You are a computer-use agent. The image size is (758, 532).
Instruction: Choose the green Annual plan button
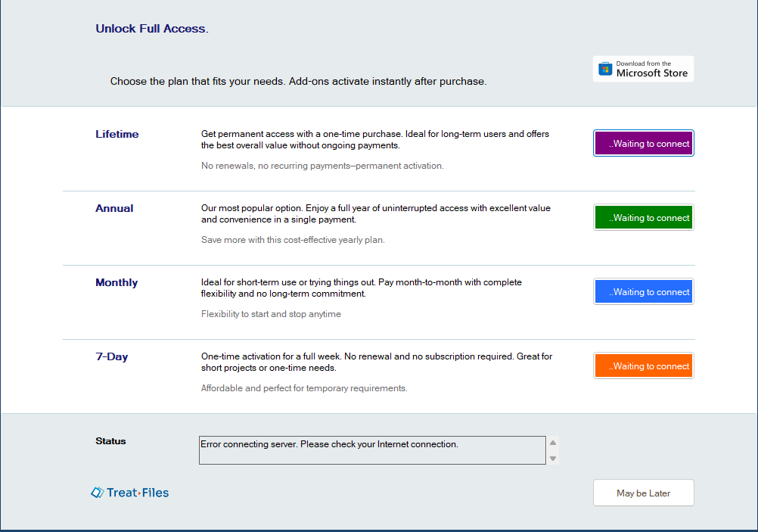644,217
